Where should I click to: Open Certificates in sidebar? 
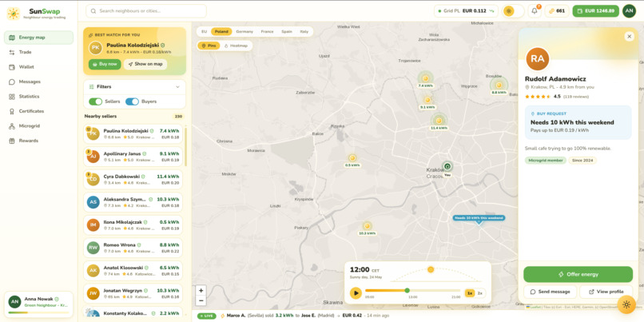(38, 111)
